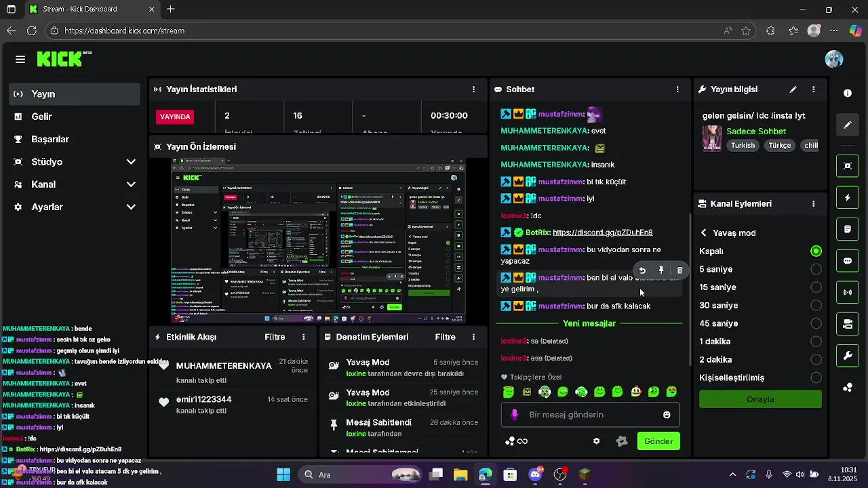Screen dimensions: 868x488
Task: Open the user profile avatar menu
Action: 834,60
